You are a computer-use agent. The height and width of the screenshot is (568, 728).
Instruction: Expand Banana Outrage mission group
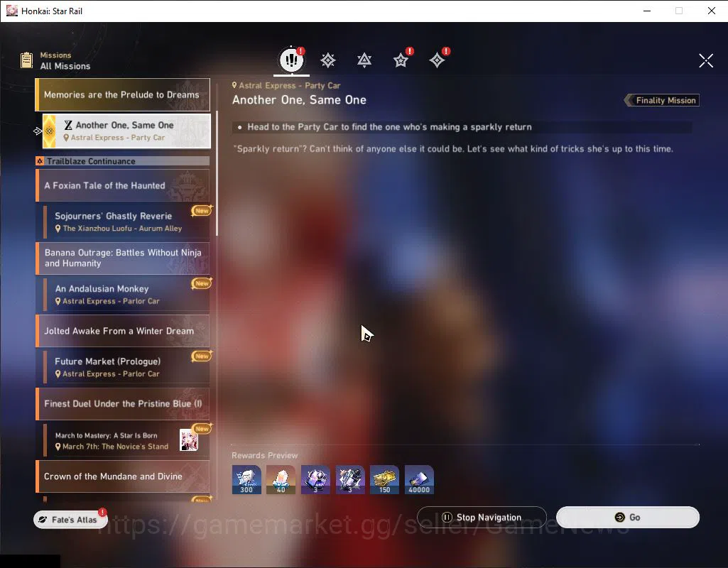tap(123, 258)
